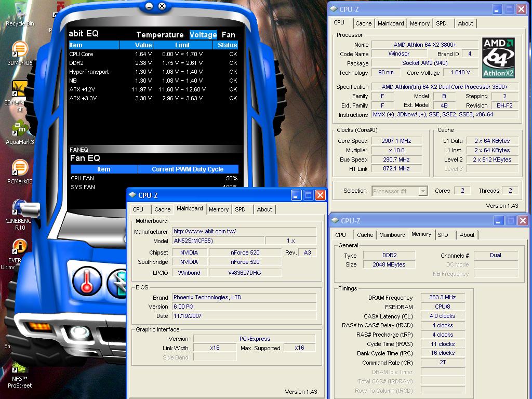Close the mainboard CPU-Z window
The width and height of the screenshot is (532, 399).
pos(320,195)
